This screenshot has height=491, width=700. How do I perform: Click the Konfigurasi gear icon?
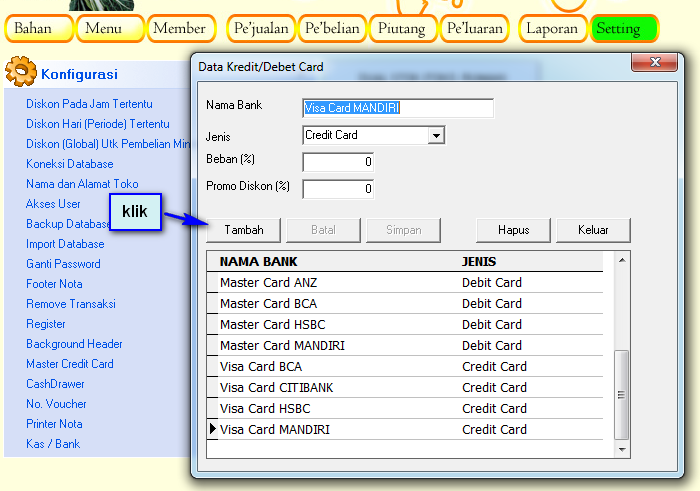(x=20, y=73)
